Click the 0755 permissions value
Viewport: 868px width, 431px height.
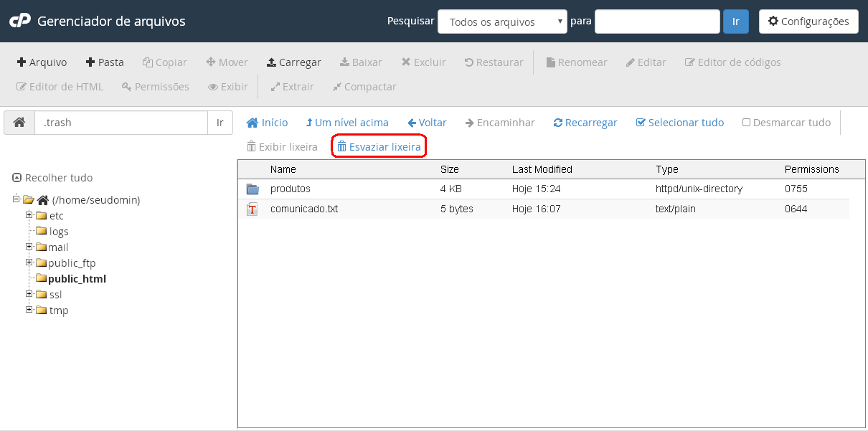click(796, 189)
